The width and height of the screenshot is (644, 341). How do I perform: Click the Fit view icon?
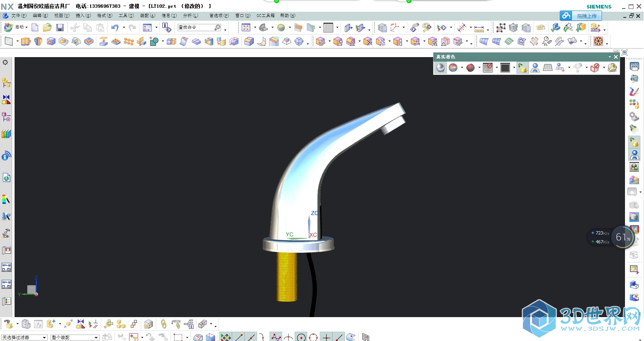(246, 28)
